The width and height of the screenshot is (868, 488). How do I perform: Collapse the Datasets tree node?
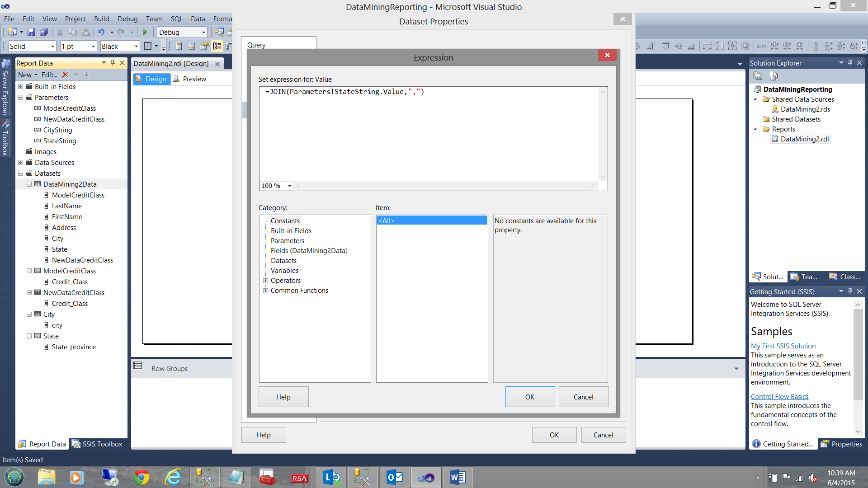21,174
